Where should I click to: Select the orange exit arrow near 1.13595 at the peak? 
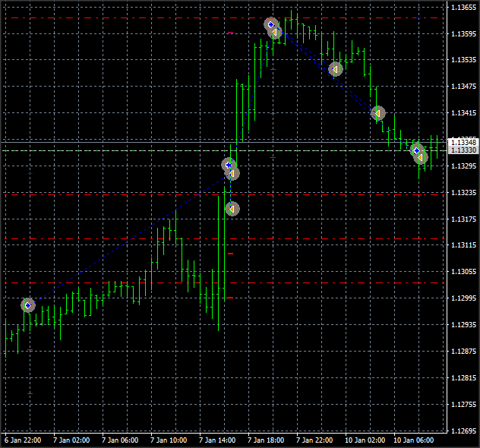(275, 32)
